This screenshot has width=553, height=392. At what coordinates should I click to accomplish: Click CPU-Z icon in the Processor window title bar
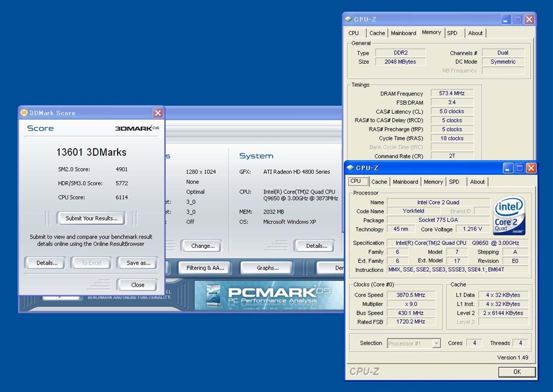[x=350, y=168]
